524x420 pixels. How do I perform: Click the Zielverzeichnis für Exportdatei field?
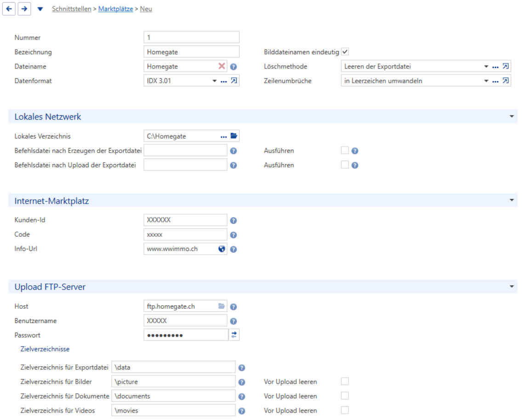click(x=173, y=367)
